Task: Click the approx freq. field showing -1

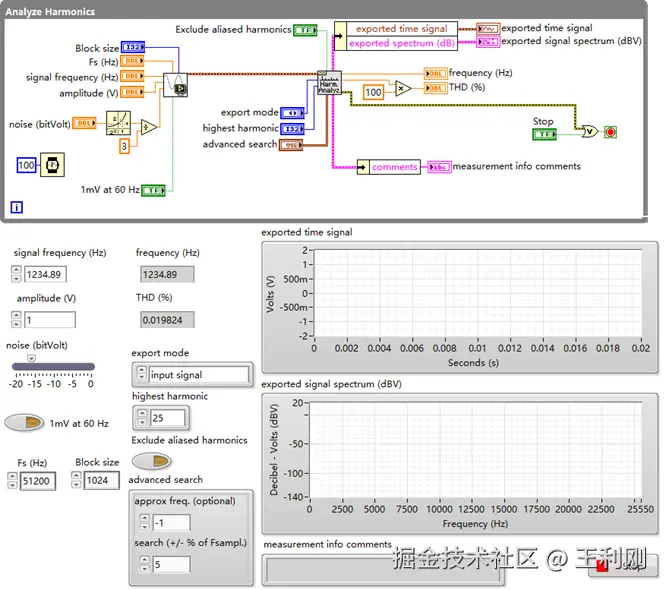Action: tap(172, 523)
